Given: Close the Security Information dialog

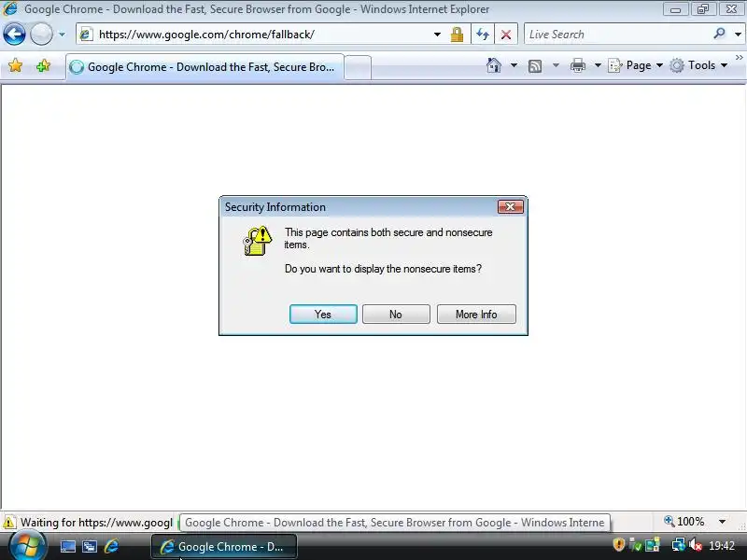Looking at the screenshot, I should [x=510, y=206].
